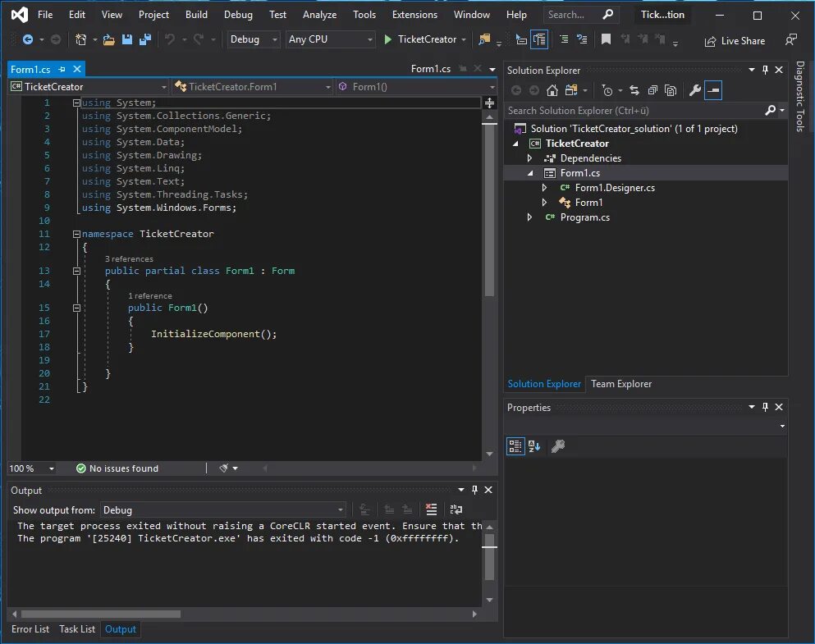Open Show output from Debug dropdown
This screenshot has height=644, width=815.
click(223, 510)
